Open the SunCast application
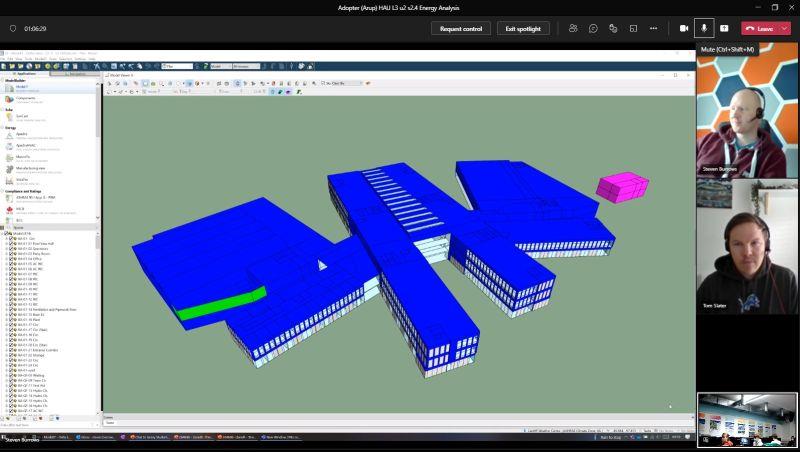The height and width of the screenshot is (452, 800). pyautogui.click(x=22, y=116)
